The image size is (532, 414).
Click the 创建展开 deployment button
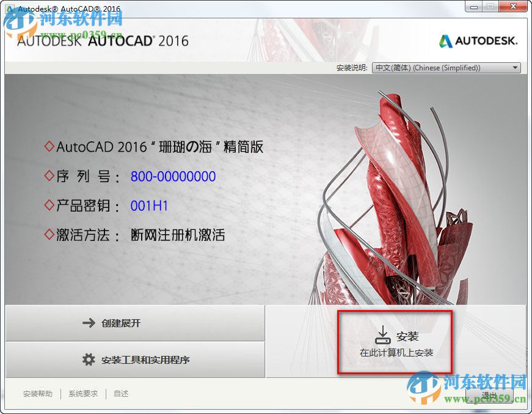point(134,324)
